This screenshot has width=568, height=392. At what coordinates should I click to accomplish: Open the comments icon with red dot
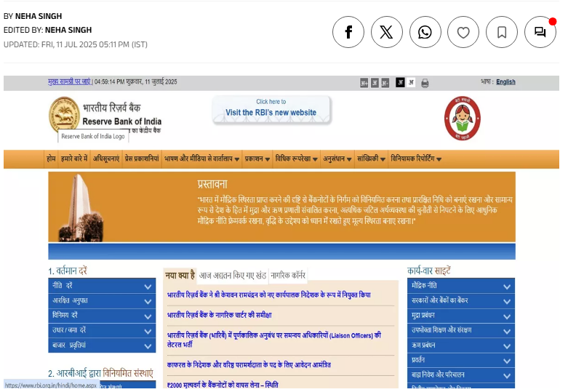540,32
